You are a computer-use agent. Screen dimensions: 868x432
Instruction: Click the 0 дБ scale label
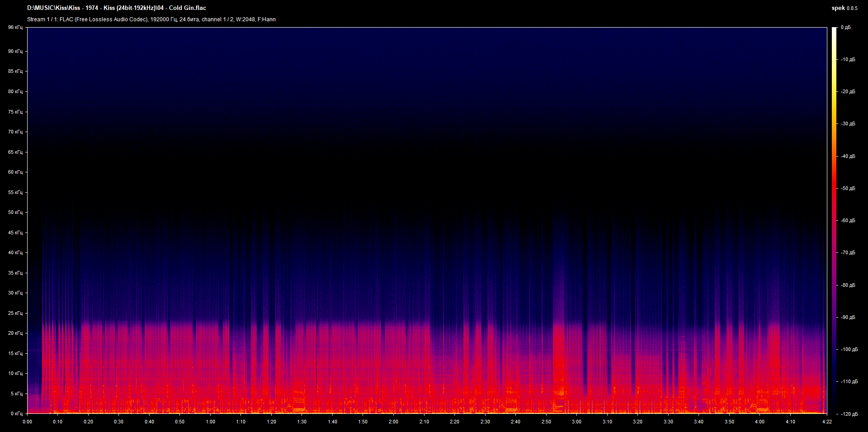pos(845,28)
